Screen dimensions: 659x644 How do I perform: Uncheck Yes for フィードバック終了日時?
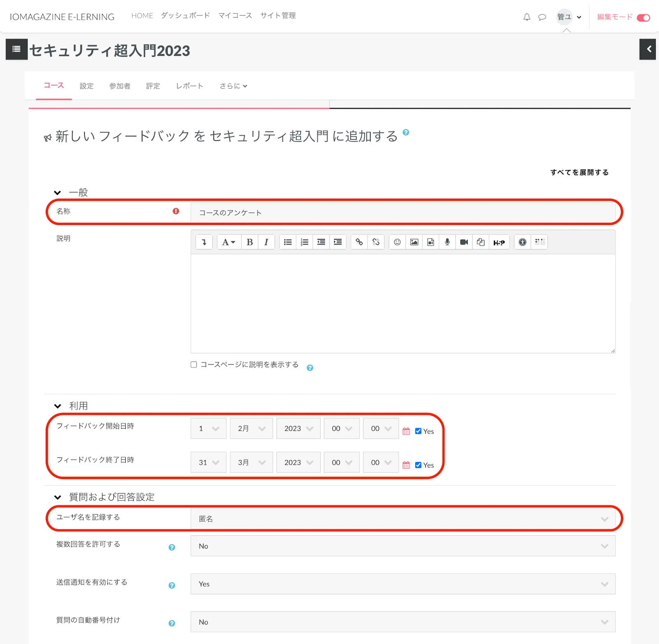(418, 465)
